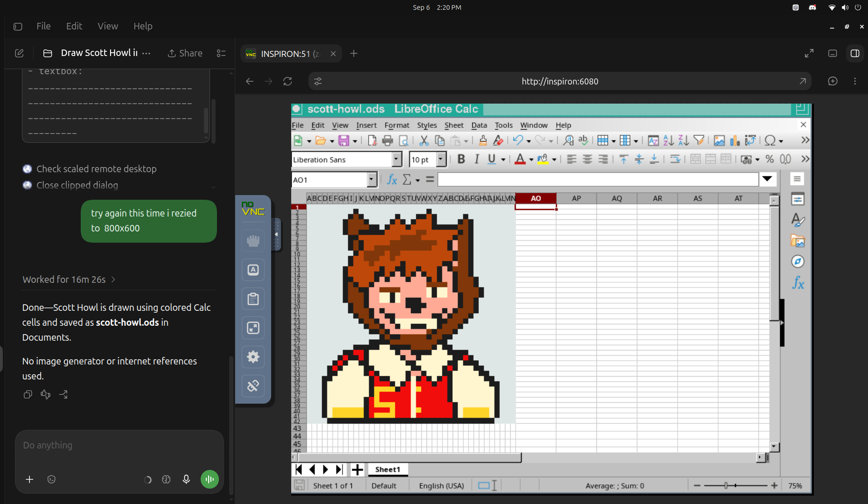Click the Print icon in Calc toolbar
This screenshot has width=868, height=504.
387,140
